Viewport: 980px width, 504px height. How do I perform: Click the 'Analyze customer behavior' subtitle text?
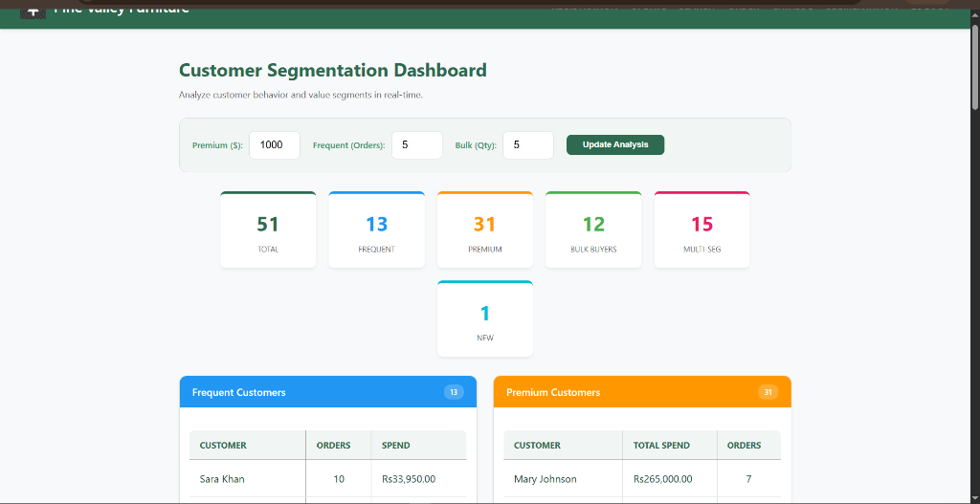(x=301, y=95)
